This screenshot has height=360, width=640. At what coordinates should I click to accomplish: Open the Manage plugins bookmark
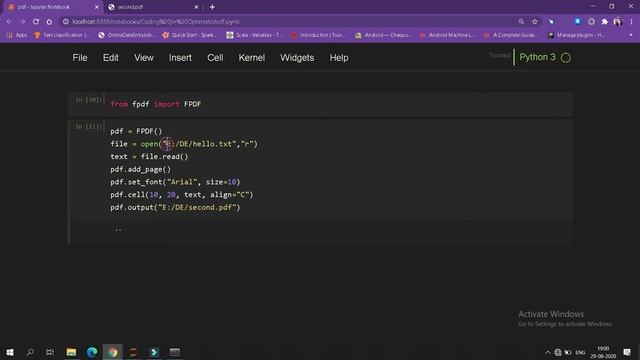click(576, 35)
